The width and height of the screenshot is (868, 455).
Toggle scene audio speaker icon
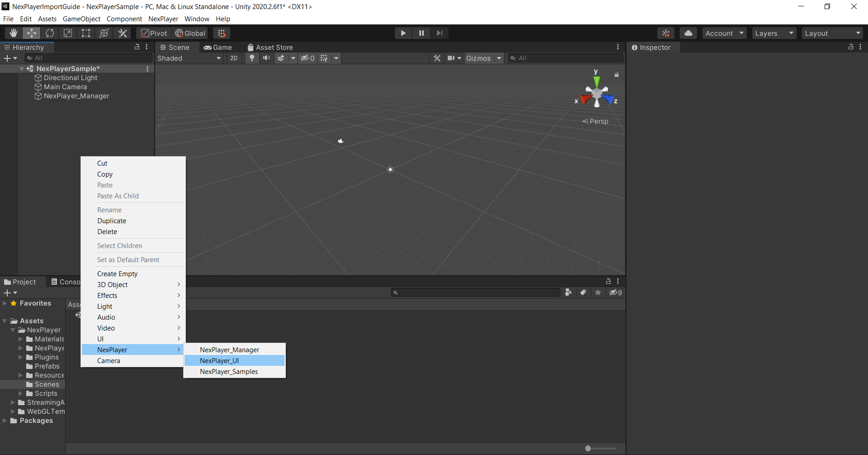266,58
